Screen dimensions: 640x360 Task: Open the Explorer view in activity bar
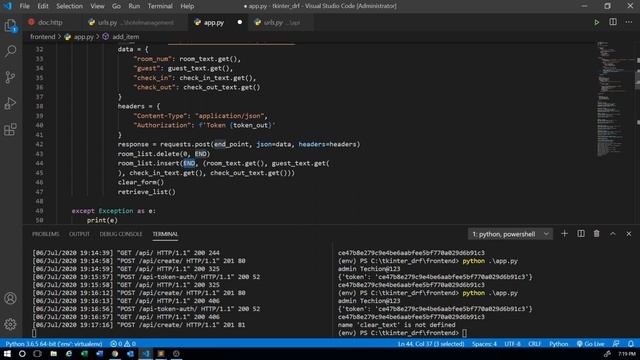coord(10,26)
